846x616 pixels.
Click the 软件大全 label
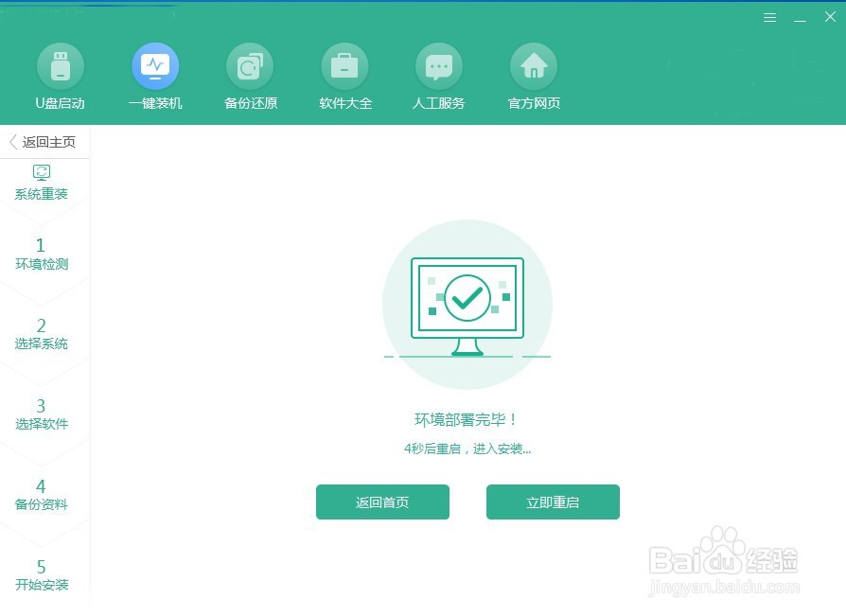(x=345, y=103)
